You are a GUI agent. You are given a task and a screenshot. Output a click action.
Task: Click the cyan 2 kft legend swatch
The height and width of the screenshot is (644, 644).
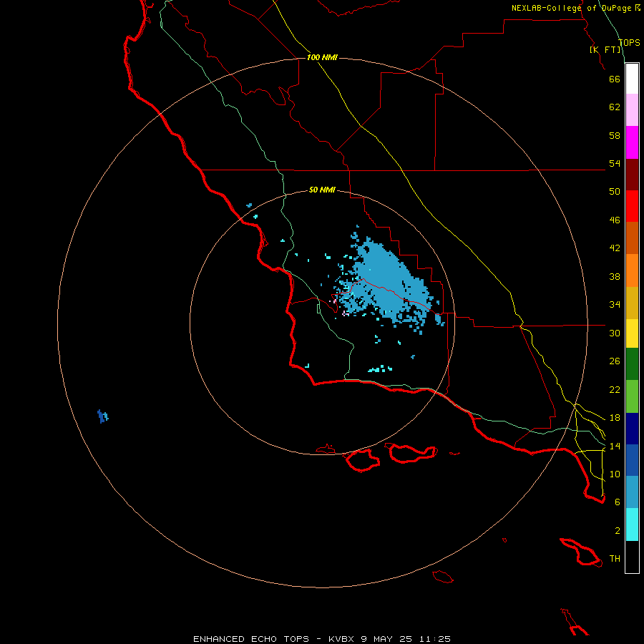click(632, 525)
